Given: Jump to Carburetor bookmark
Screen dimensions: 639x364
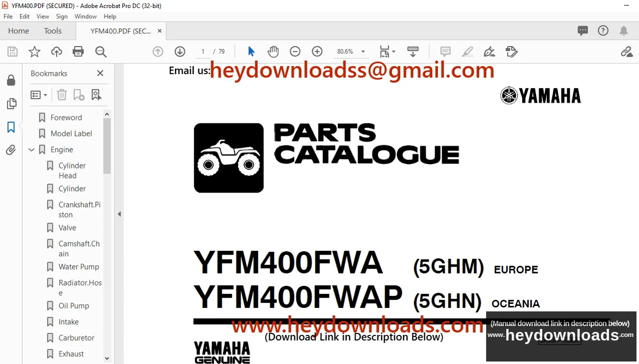Looking at the screenshot, I should pos(76,338).
